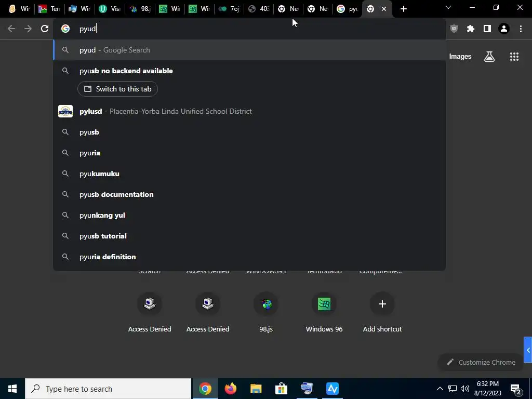Toggle the Chrome side panel
Viewport: 532px width, 399px height.
tap(487, 29)
